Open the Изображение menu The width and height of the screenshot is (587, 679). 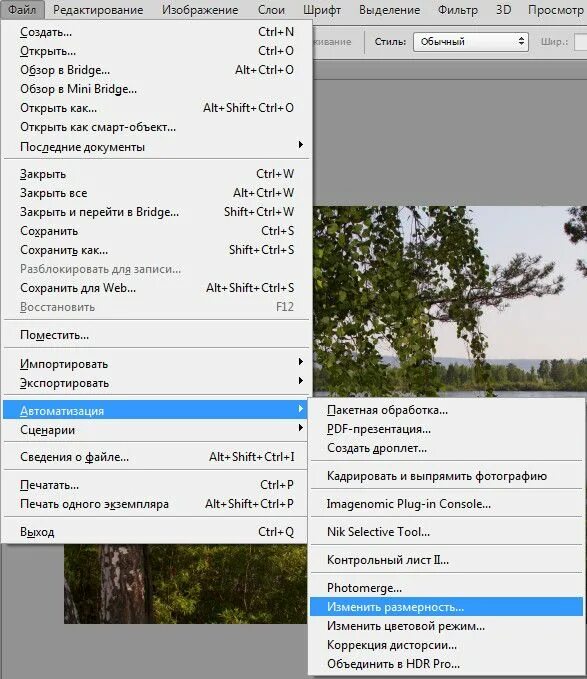coord(200,10)
